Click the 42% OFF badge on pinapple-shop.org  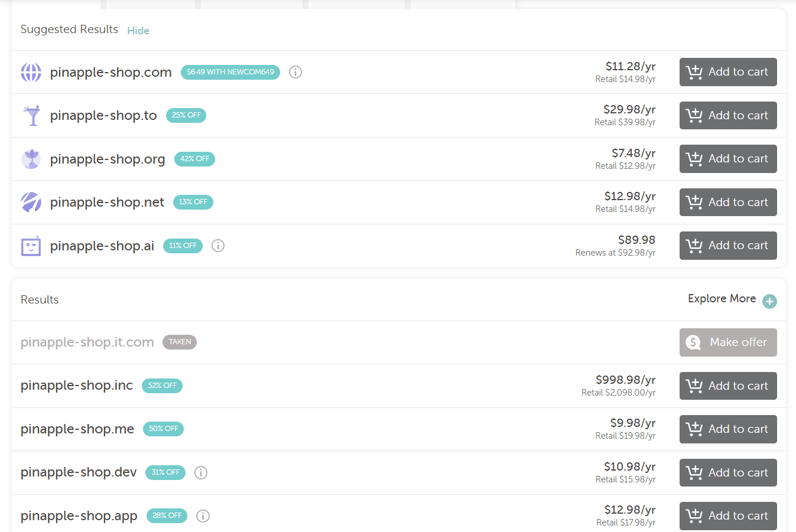(x=194, y=159)
